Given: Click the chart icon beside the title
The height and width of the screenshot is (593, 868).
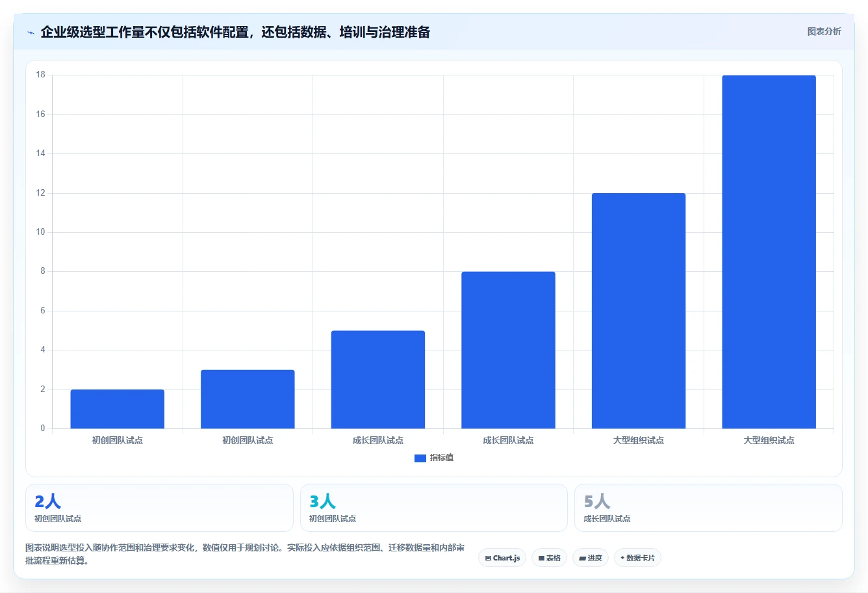Looking at the screenshot, I should (31, 33).
